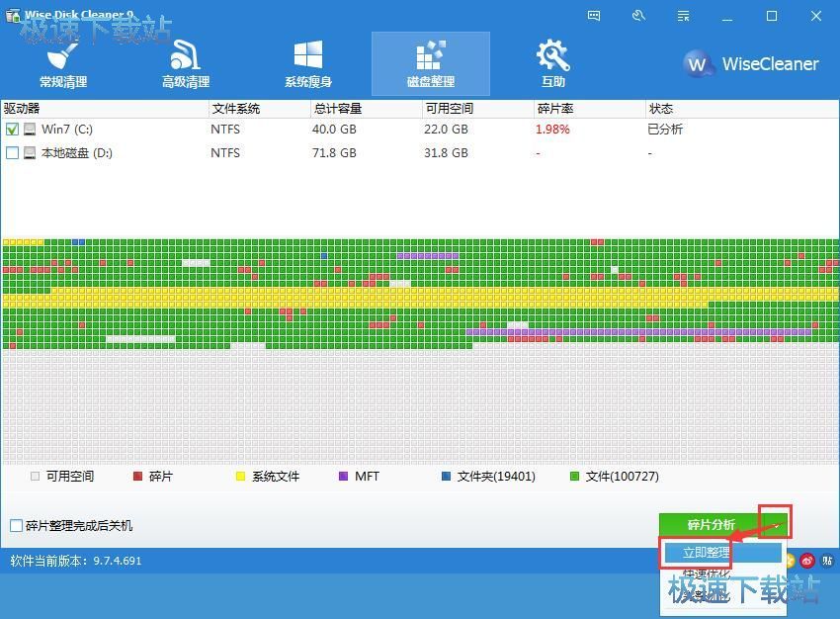Click the 碎片分析 green button
Viewport: 840px width, 619px height.
click(711, 525)
